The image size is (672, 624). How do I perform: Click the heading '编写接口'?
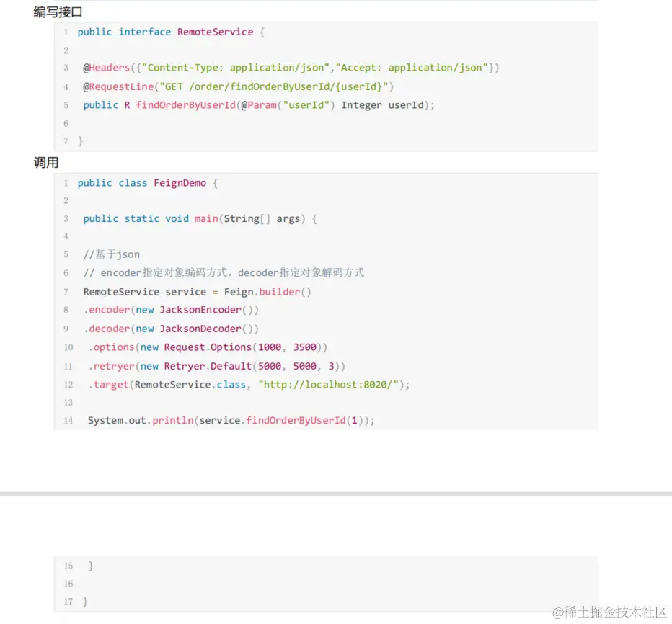click(x=58, y=12)
